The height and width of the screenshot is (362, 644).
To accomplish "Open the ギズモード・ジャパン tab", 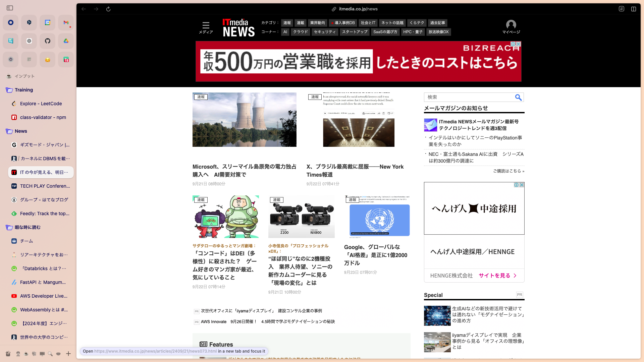I will click(41, 145).
